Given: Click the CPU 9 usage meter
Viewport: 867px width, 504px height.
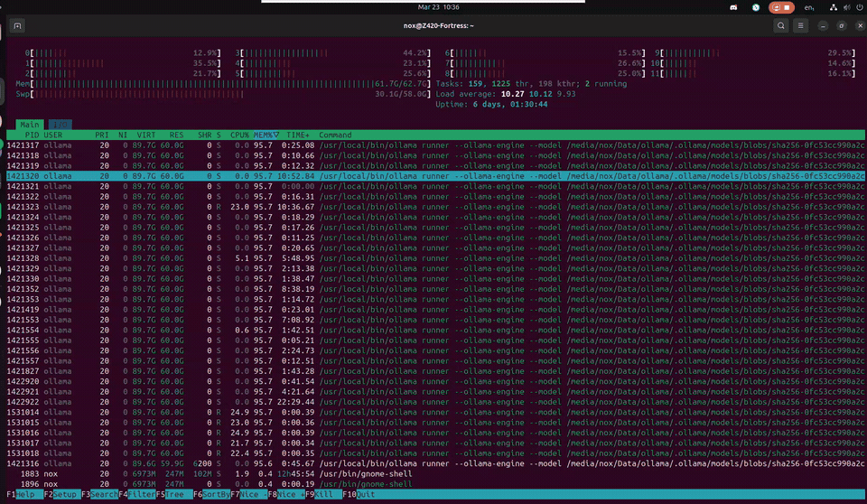Looking at the screenshot, I should pos(755,53).
